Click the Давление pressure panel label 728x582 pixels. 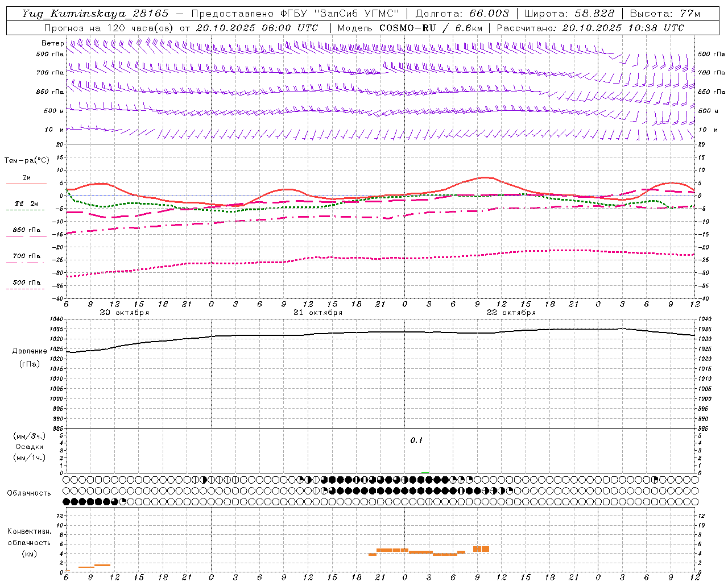click(30, 351)
